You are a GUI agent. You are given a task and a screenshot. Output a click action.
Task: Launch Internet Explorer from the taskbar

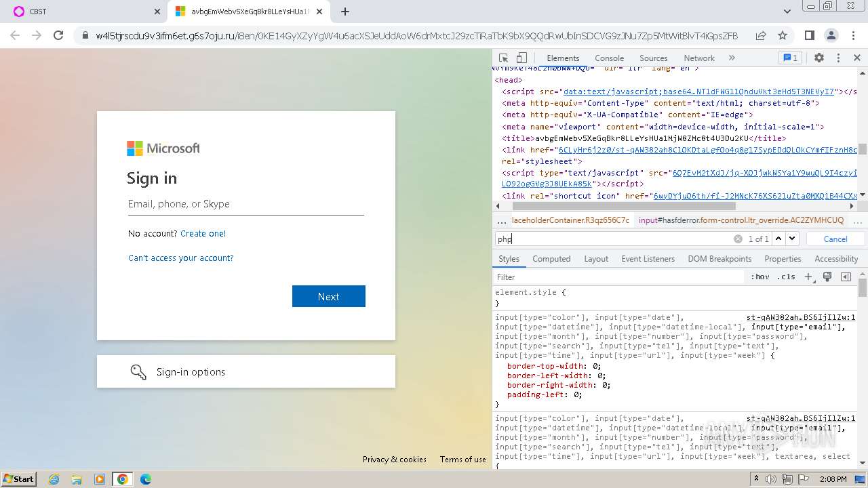[54, 479]
